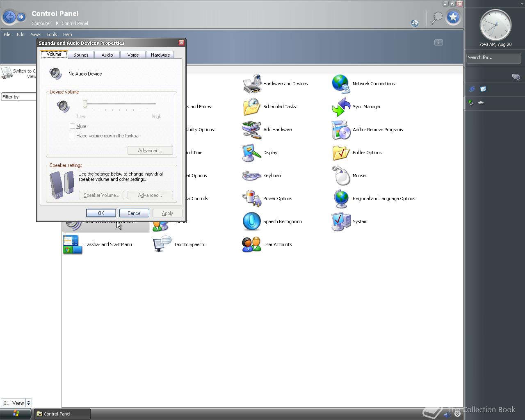This screenshot has height=420, width=525.
Task: Enable Place volume icon in the taskbar
Action: [73, 136]
